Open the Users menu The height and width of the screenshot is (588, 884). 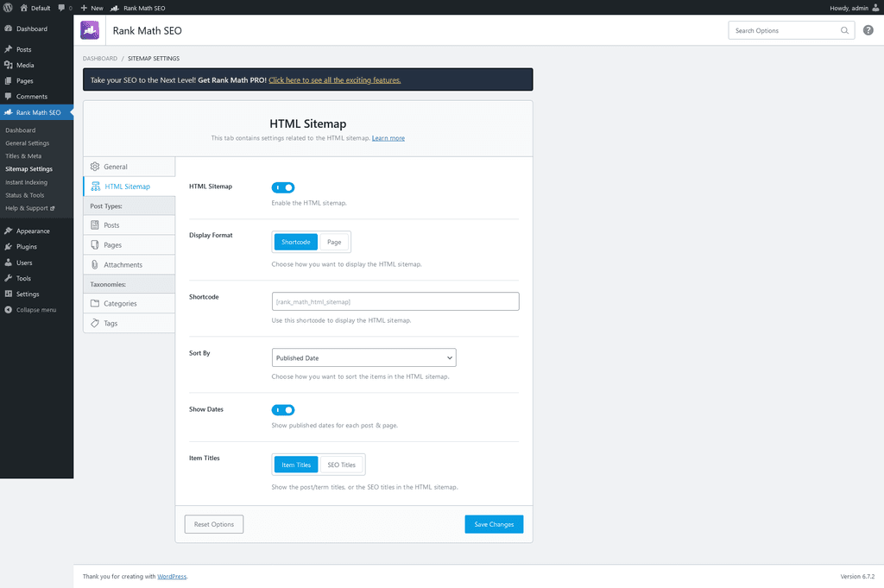click(x=36, y=262)
